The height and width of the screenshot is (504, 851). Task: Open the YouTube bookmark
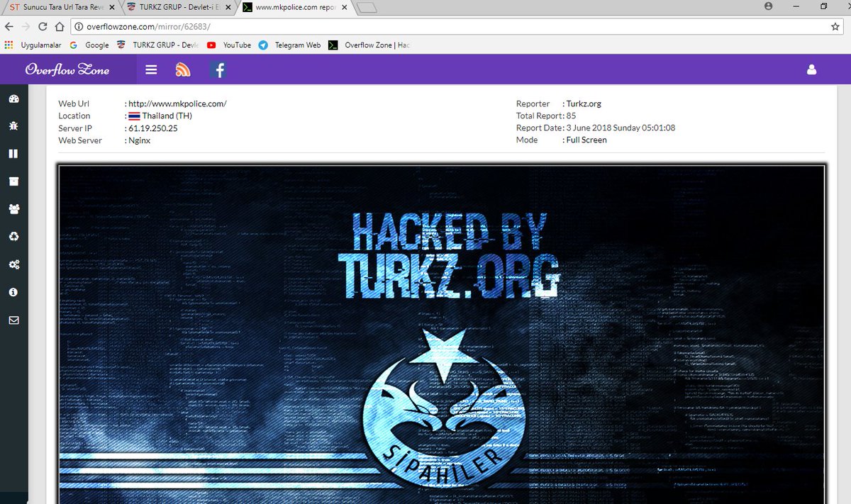pos(229,45)
